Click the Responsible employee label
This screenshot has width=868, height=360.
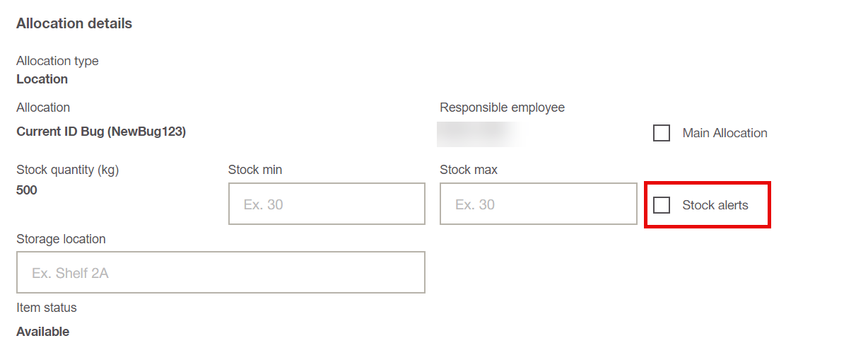[502, 108]
